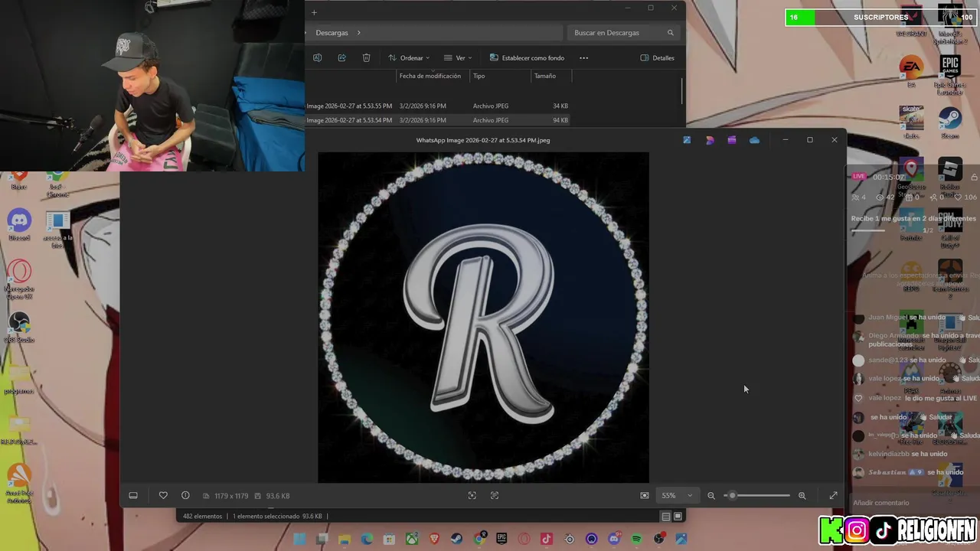980x551 pixels.
Task: Rename the selected file in Explorer
Action: [318, 58]
